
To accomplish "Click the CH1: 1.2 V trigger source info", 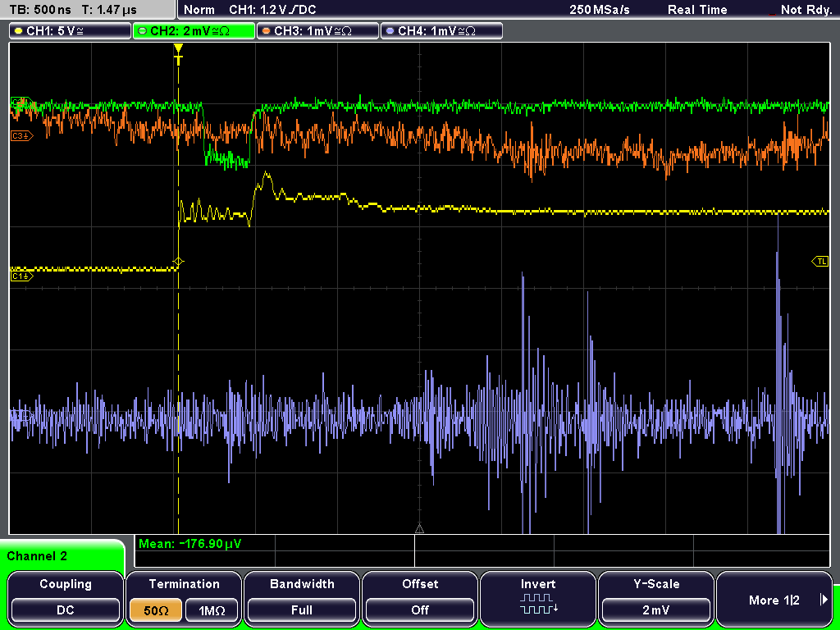I will pos(272,10).
